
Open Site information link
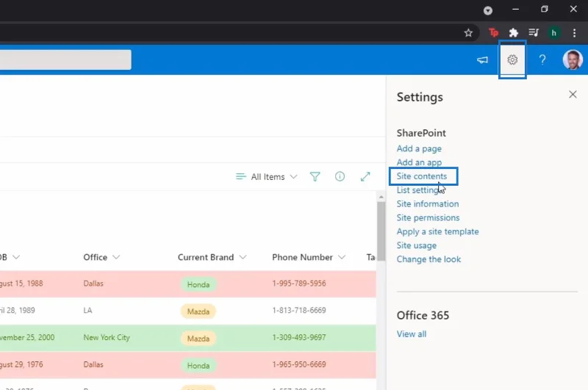point(428,203)
